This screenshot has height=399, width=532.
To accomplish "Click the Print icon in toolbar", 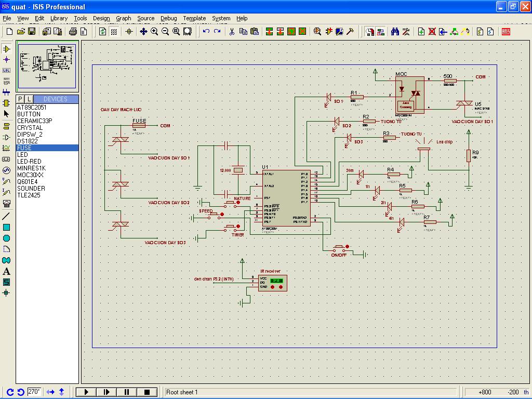I will 73,32.
